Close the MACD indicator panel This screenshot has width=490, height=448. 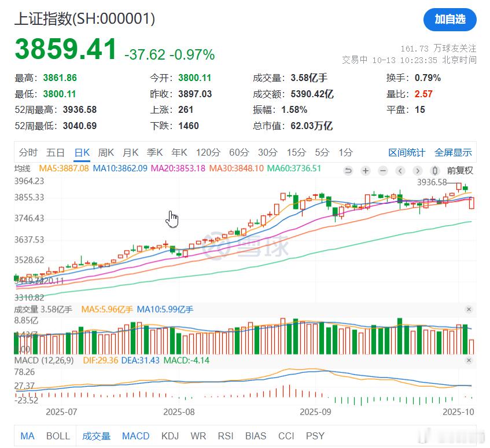[469, 360]
